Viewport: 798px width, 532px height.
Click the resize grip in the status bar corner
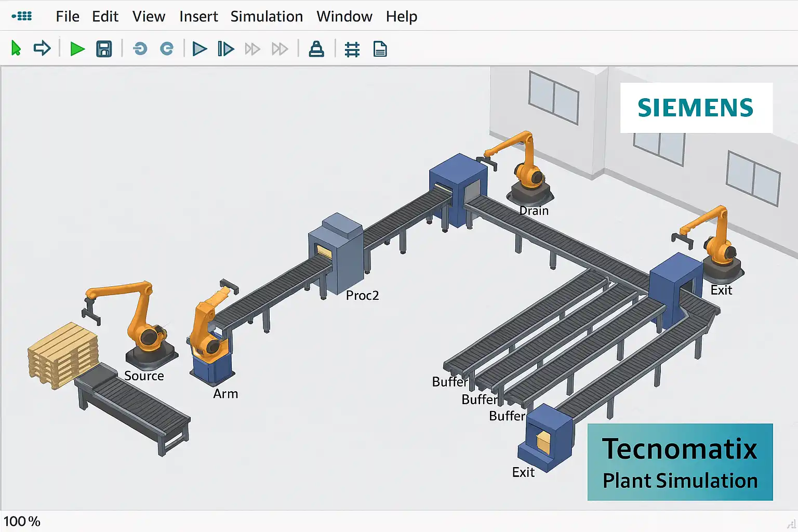pos(791,524)
